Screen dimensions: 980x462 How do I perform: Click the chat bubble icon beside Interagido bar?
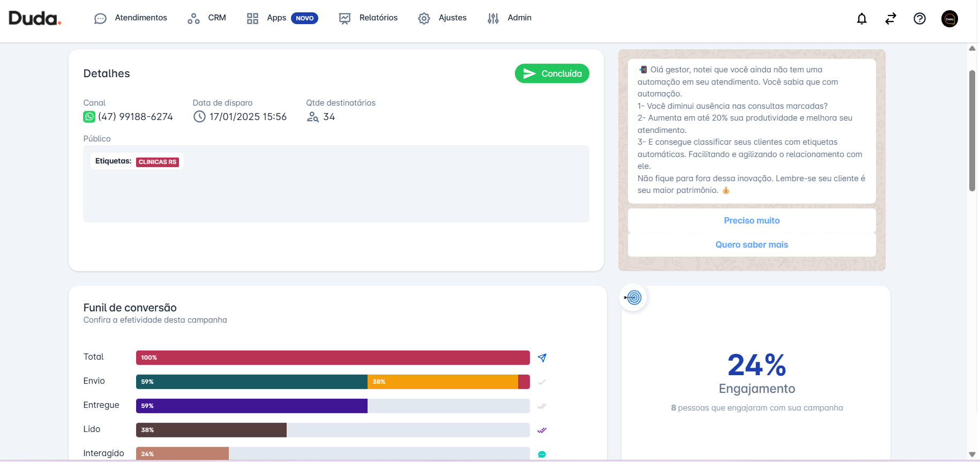(542, 454)
